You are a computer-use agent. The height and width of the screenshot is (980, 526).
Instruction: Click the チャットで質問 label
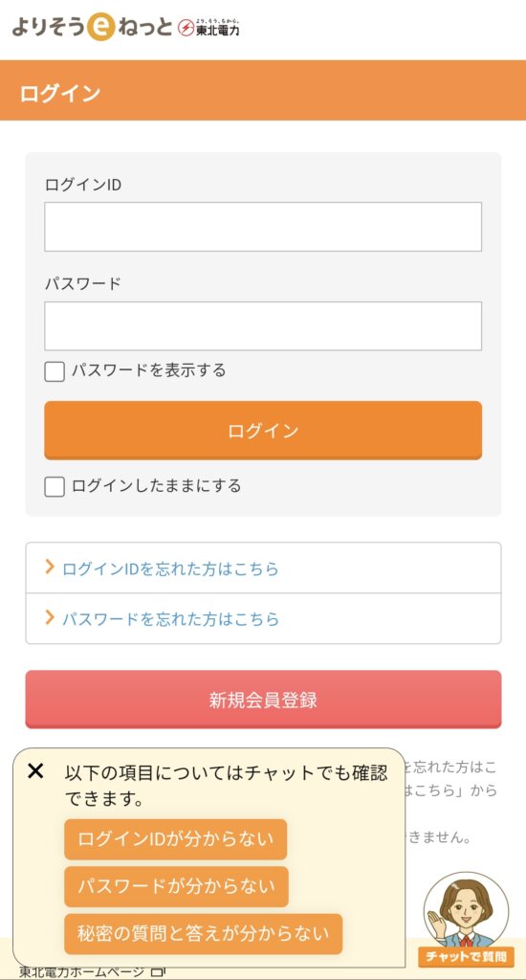466,957
